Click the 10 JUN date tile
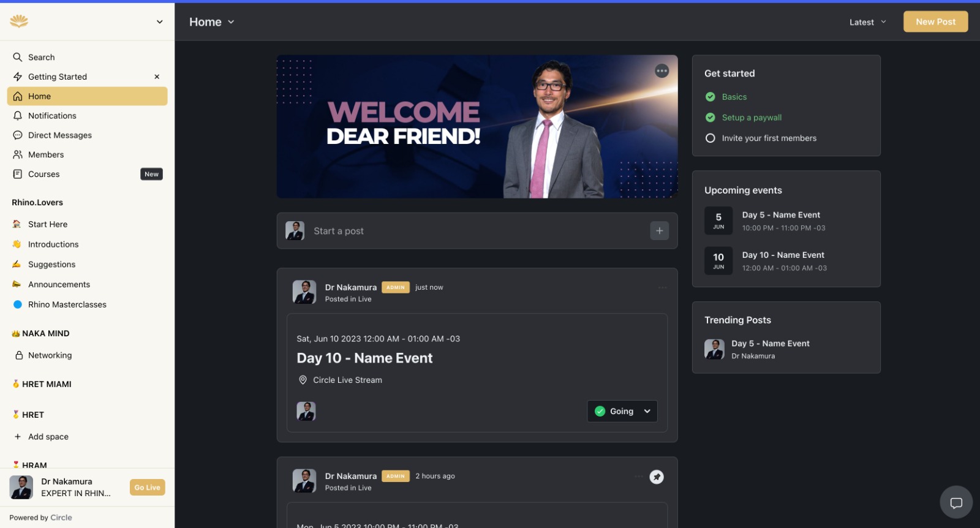The height and width of the screenshot is (528, 980). [x=718, y=261]
